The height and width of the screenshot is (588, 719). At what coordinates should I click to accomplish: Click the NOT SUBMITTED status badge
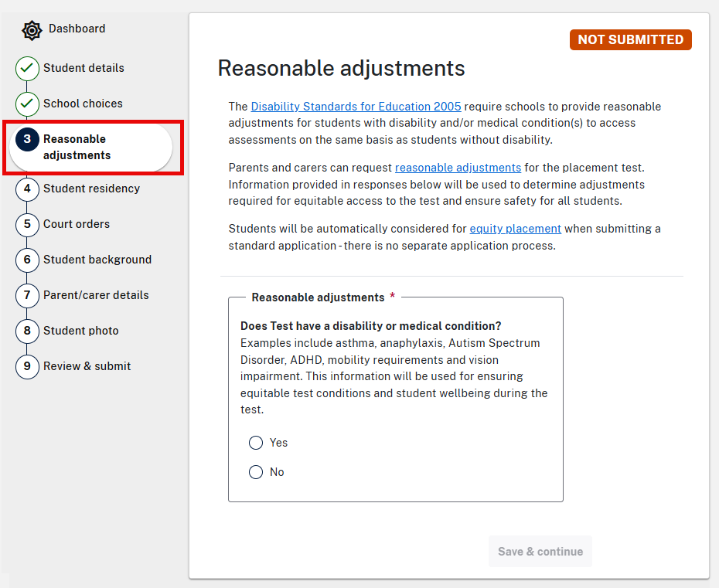tap(631, 40)
